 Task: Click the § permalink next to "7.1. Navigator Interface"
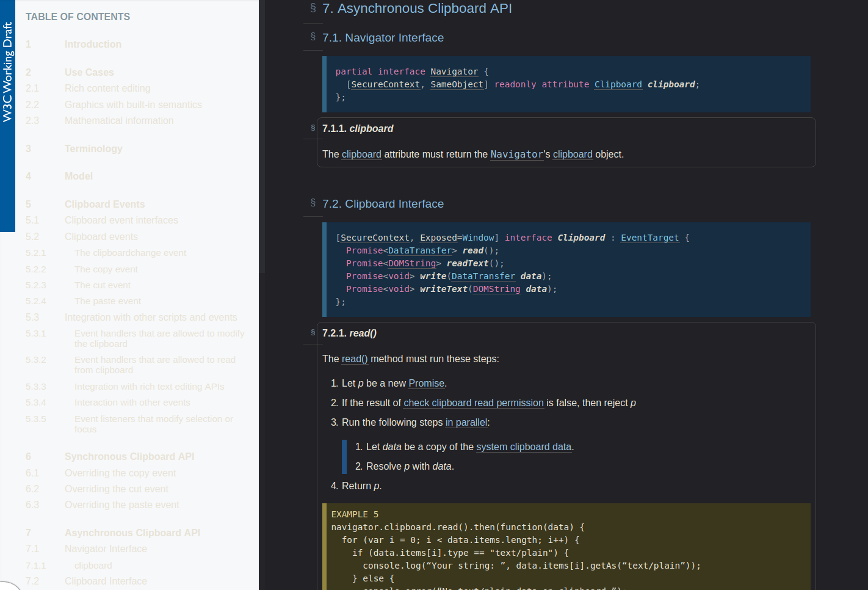click(x=313, y=37)
